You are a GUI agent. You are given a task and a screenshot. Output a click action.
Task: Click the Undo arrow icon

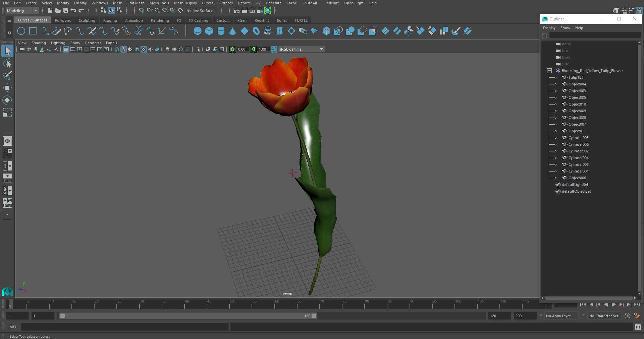(73, 11)
